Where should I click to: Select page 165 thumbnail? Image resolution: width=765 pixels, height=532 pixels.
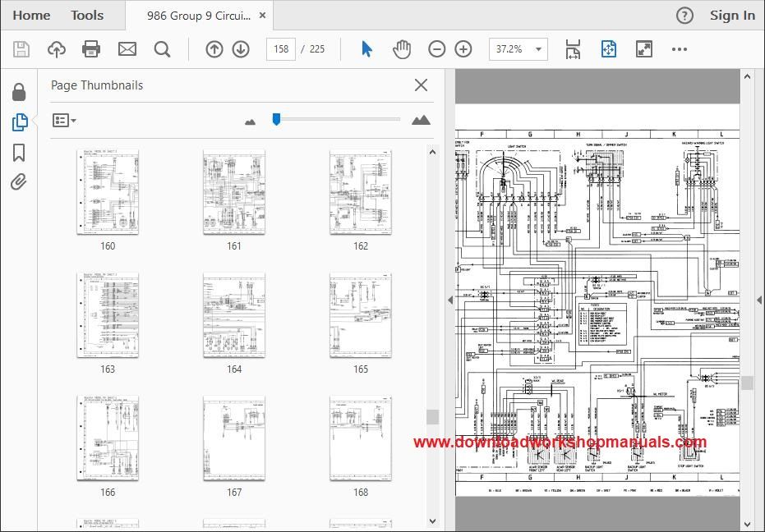click(x=361, y=315)
